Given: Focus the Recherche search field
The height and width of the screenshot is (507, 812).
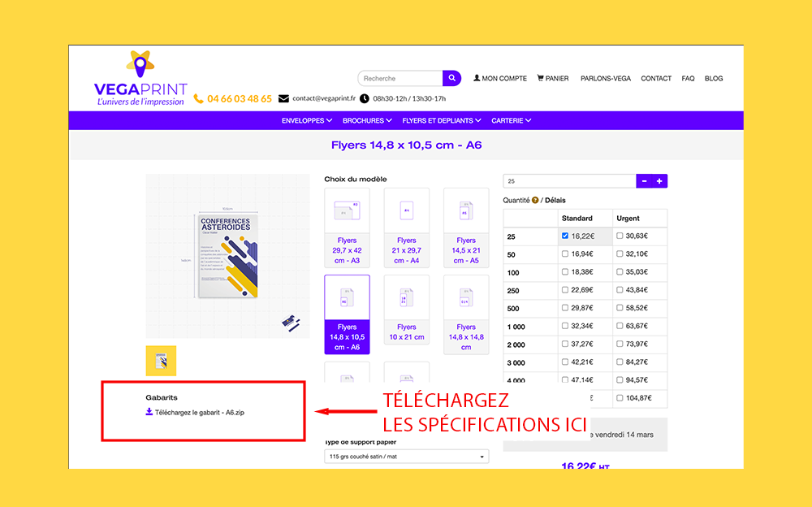Looking at the screenshot, I should point(400,78).
